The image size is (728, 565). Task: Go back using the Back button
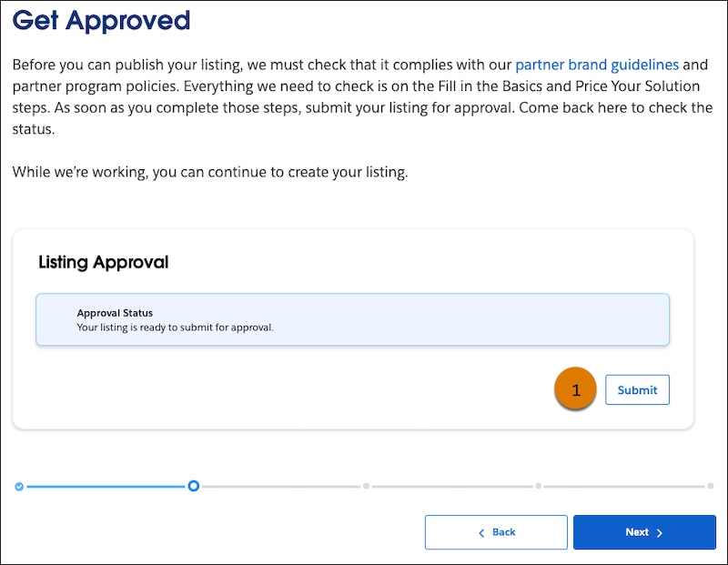pos(496,532)
